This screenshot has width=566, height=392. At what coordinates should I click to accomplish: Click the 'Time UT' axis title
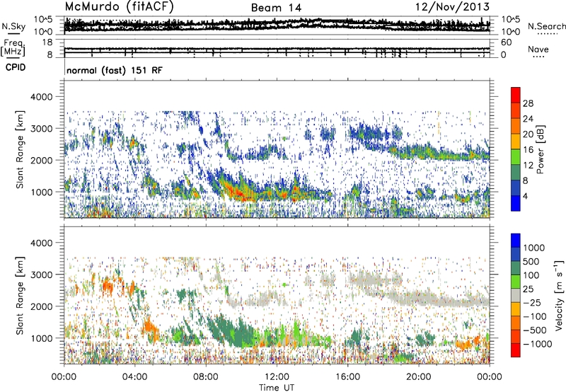(277, 388)
